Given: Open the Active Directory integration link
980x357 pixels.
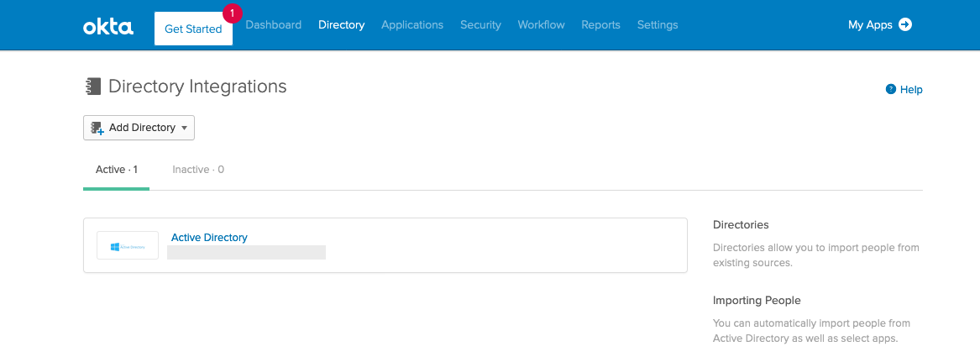Looking at the screenshot, I should click(x=209, y=238).
